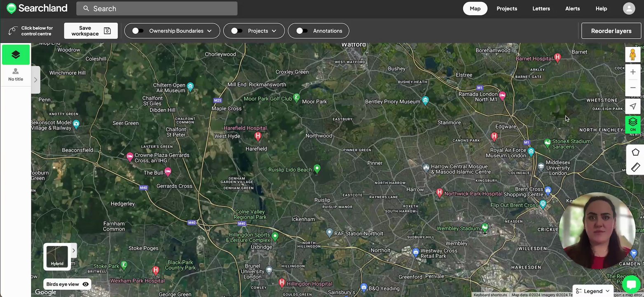Click the Rickmansworth map label
This screenshot has width=644, height=297.
coord(267,85)
